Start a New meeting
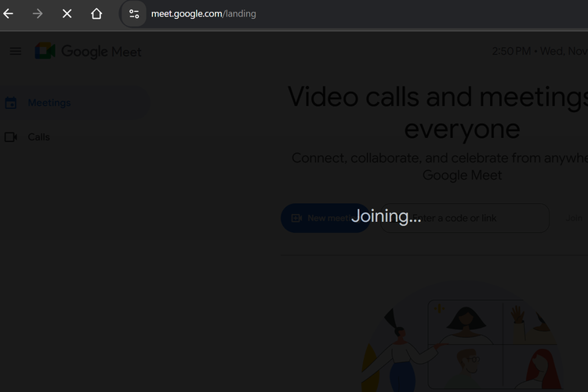The height and width of the screenshot is (392, 588). pos(325,218)
